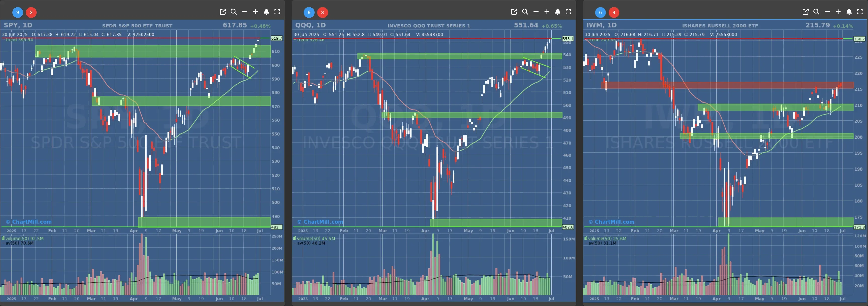Click the red 3 badge on QQQ
This screenshot has width=868, height=306.
[x=323, y=13]
